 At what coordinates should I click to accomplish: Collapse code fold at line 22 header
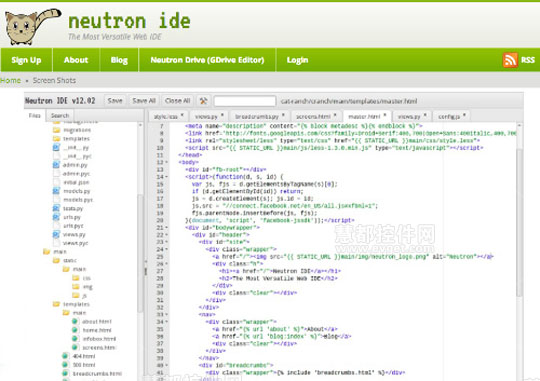pos(167,235)
